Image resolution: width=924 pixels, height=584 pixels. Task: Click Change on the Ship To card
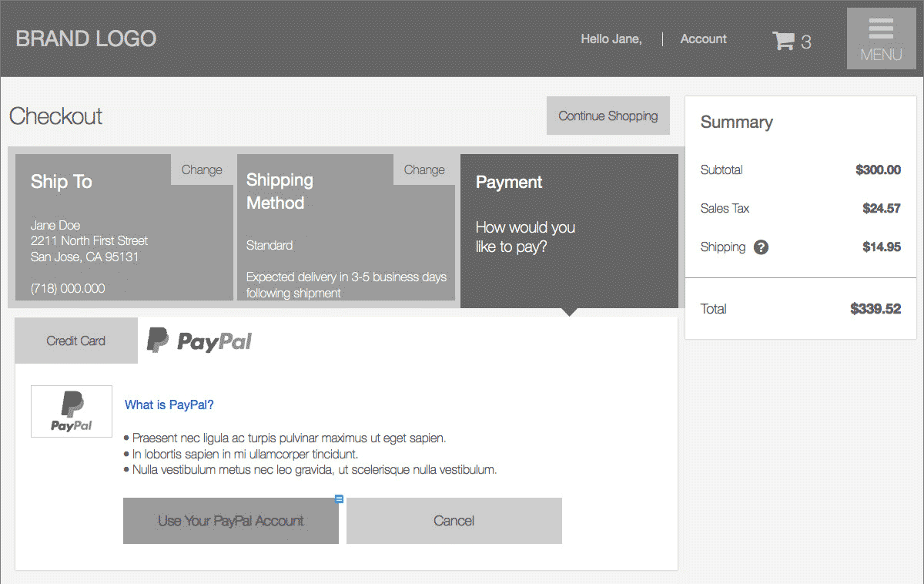(202, 169)
